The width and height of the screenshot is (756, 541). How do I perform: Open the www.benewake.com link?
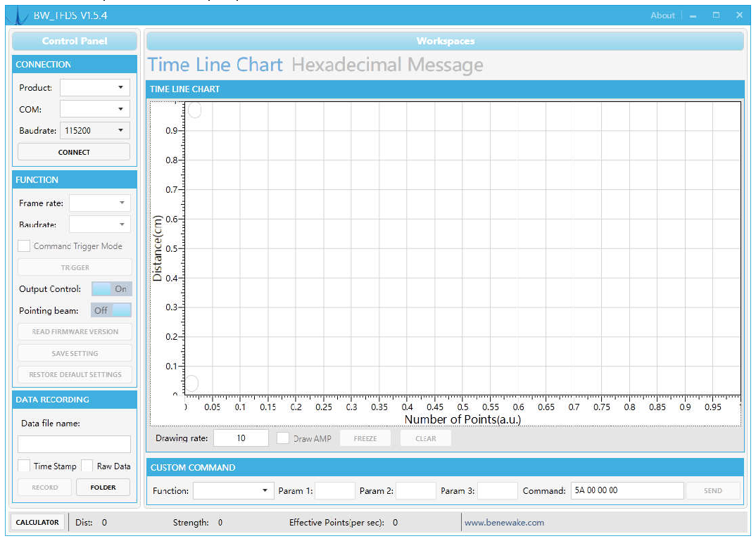504,522
